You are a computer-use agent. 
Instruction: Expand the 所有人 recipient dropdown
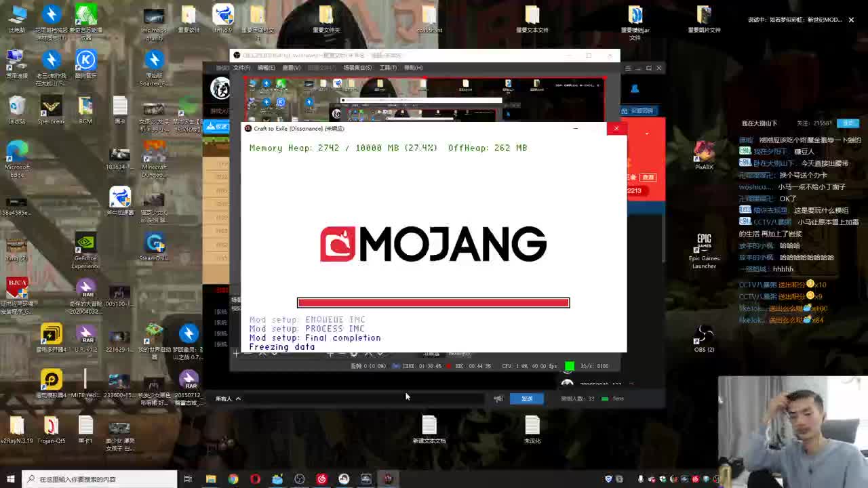coord(228,399)
